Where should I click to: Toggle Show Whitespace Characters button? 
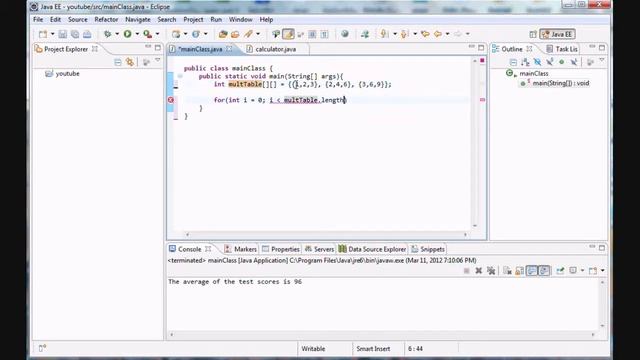point(324,34)
